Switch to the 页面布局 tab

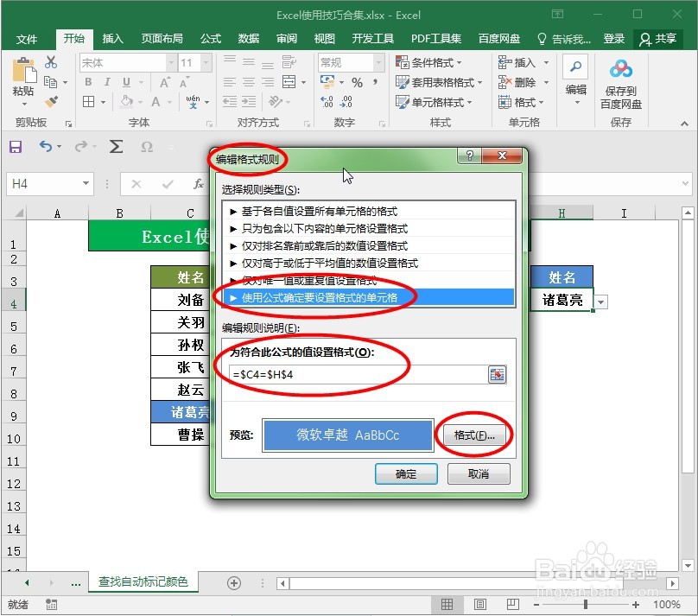coord(162,39)
